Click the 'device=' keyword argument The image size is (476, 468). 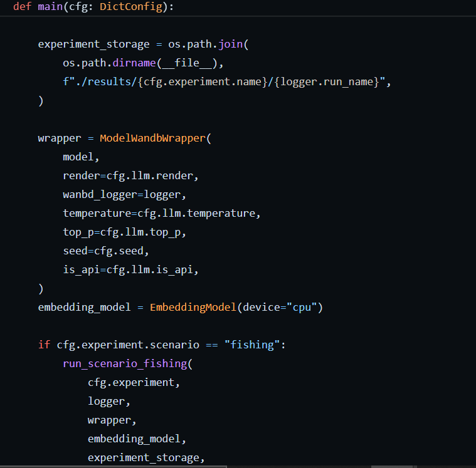(265, 308)
